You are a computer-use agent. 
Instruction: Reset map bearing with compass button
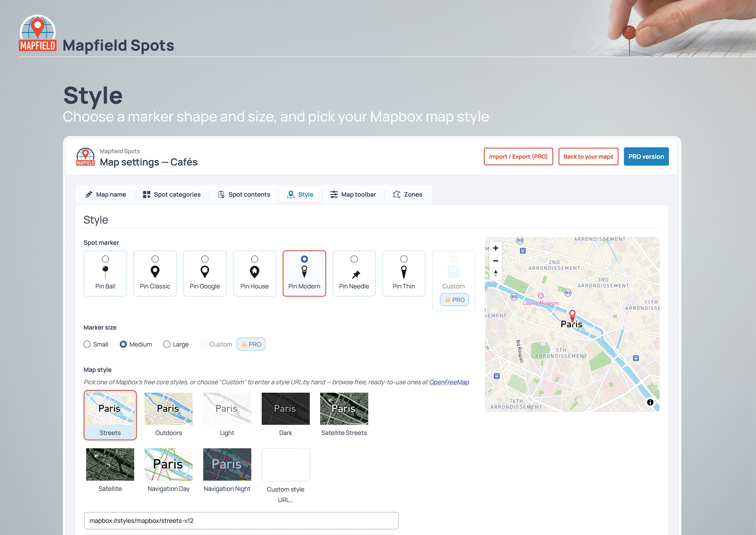click(x=495, y=273)
